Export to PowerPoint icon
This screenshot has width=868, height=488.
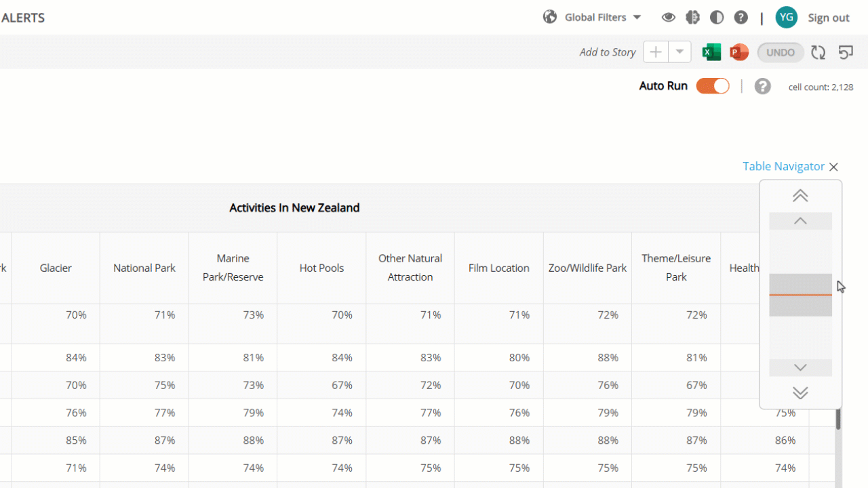coord(739,52)
